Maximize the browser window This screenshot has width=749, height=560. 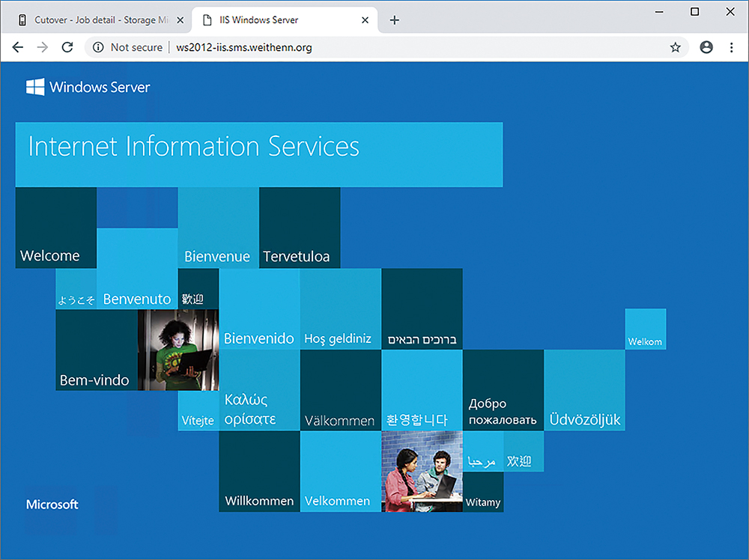(x=694, y=12)
